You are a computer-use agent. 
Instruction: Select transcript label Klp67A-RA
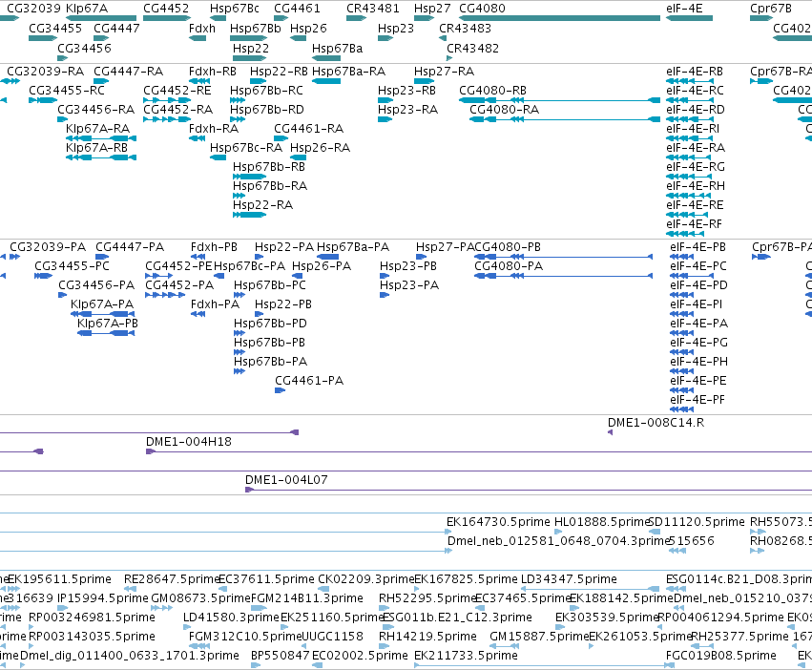click(x=97, y=129)
